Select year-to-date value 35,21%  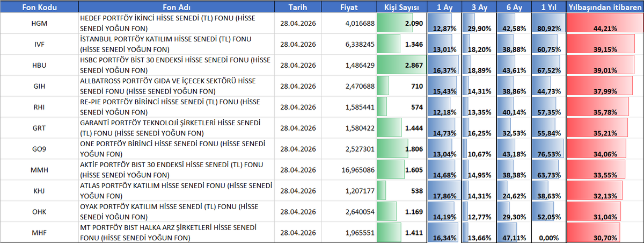(x=604, y=128)
